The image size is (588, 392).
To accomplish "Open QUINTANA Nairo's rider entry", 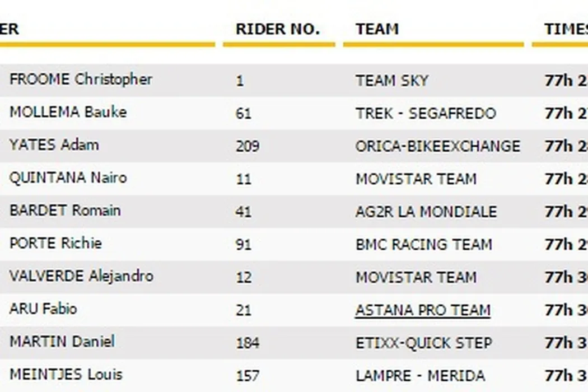I will point(68,178).
